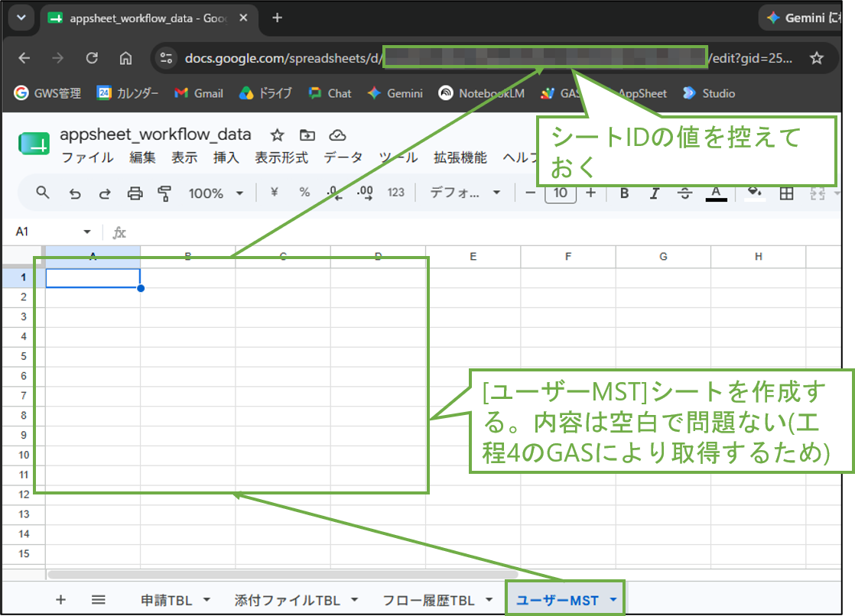This screenshot has height=616, width=855.
Task: Open the fill color picker
Action: pos(755,193)
